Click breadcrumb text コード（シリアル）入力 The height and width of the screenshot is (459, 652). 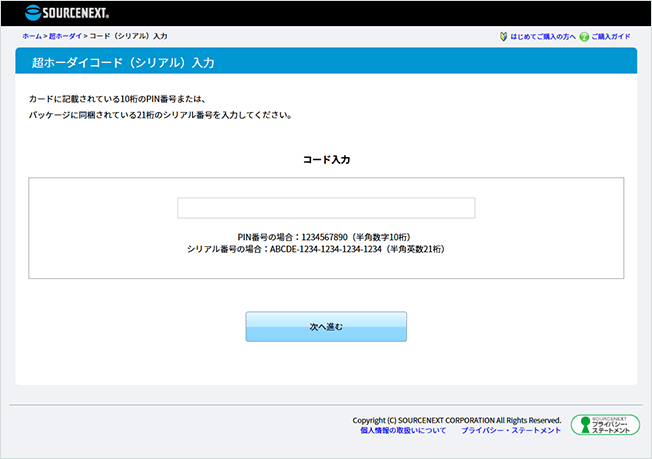click(x=128, y=36)
